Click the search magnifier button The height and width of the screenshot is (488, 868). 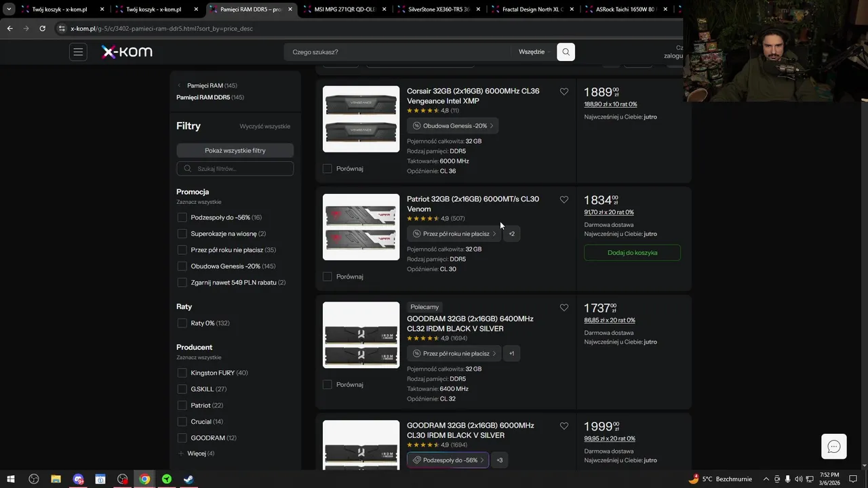(x=566, y=52)
